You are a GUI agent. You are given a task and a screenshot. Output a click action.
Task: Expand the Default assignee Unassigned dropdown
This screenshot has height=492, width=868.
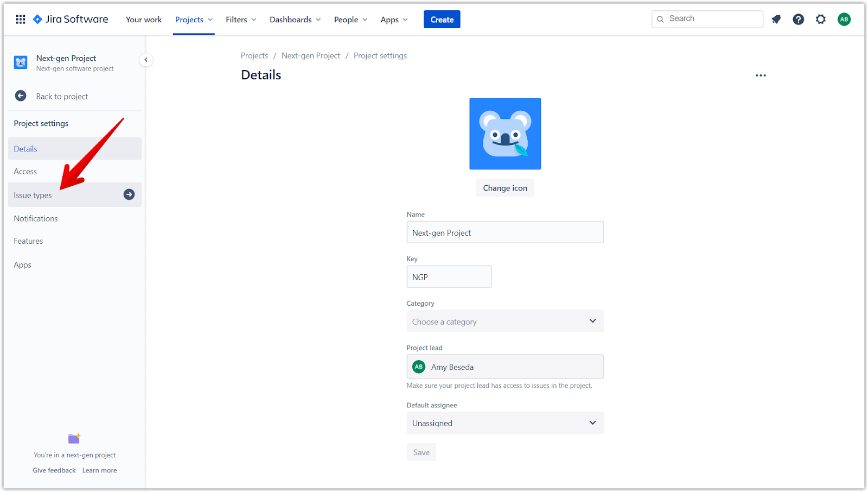(x=505, y=423)
